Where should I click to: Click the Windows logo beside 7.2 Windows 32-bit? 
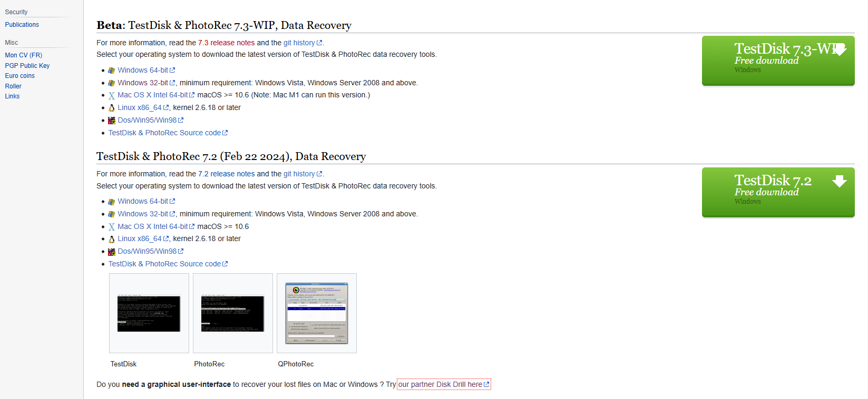click(x=111, y=214)
